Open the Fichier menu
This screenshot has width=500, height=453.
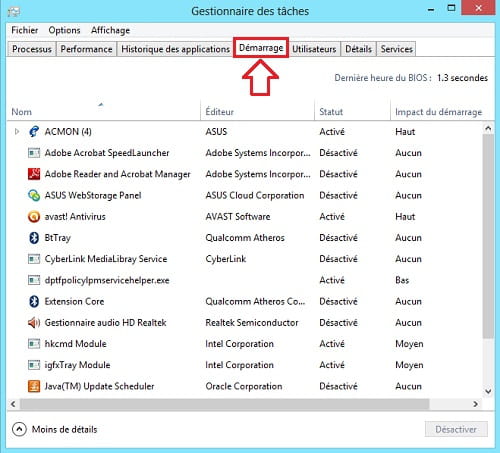pyautogui.click(x=25, y=30)
